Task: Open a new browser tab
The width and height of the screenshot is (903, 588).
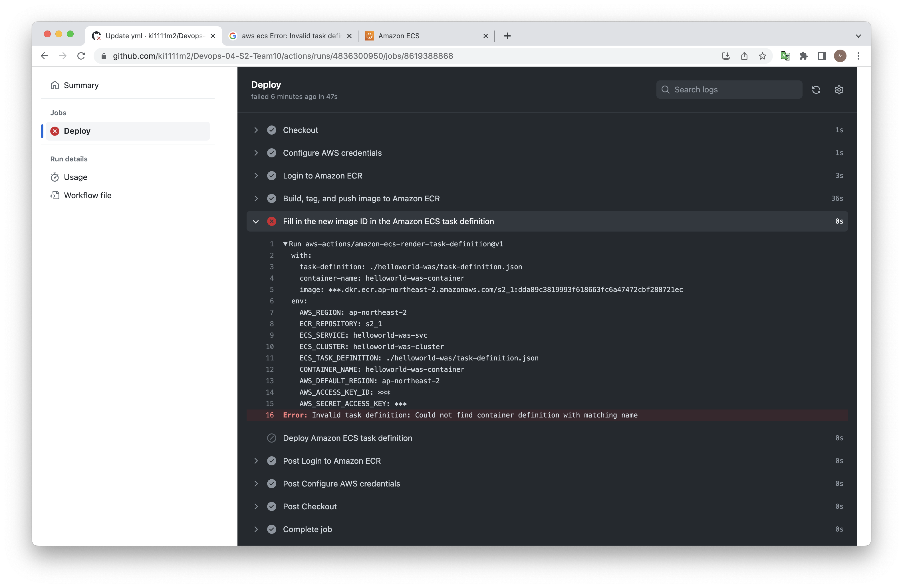Action: [x=507, y=36]
